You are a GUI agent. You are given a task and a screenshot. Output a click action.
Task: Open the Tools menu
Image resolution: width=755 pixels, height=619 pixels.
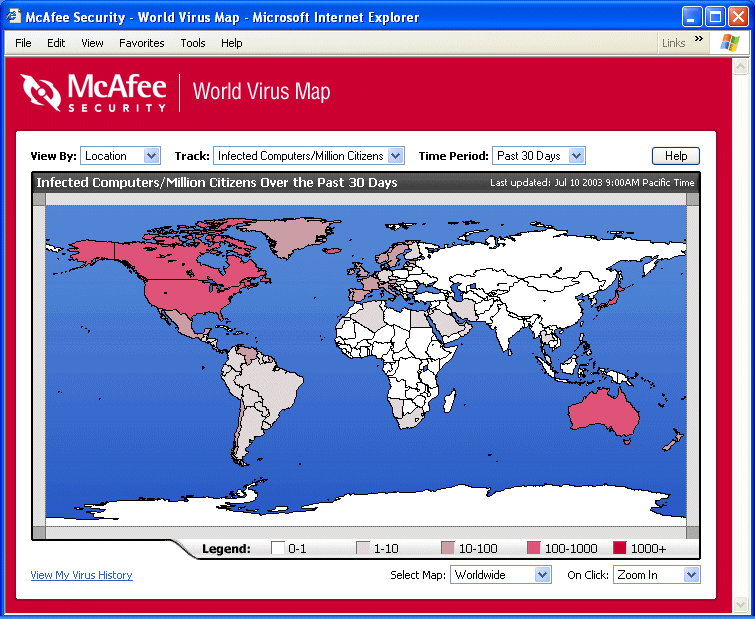[193, 43]
